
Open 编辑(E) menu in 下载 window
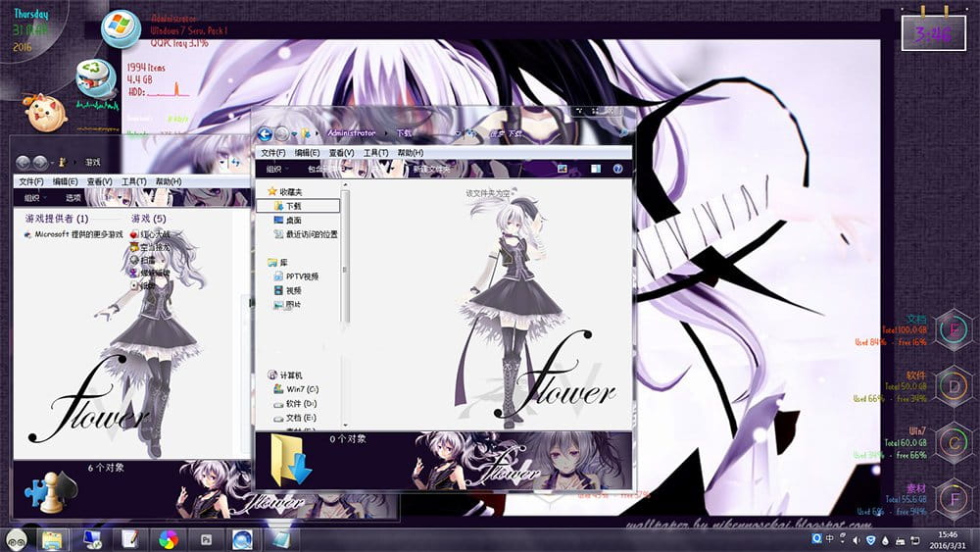(307, 153)
